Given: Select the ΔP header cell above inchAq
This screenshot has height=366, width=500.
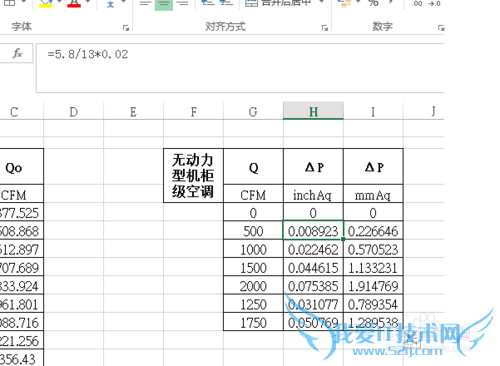Looking at the screenshot, I should pyautogui.click(x=313, y=166).
